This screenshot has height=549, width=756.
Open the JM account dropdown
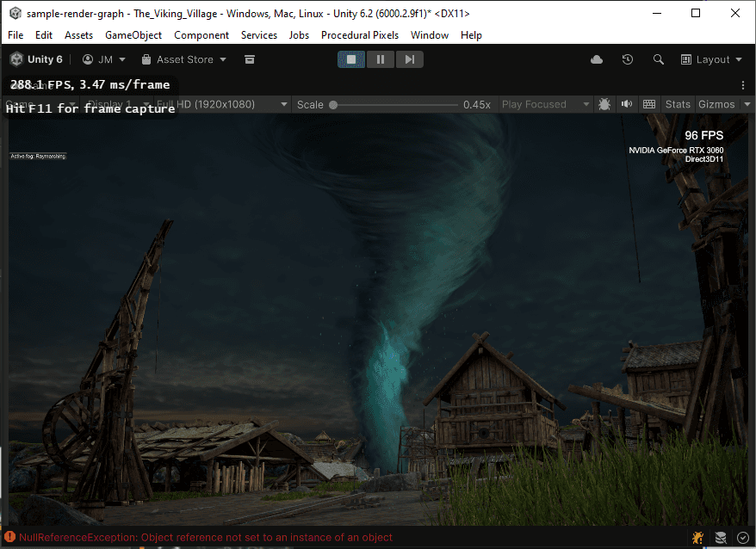coord(103,59)
